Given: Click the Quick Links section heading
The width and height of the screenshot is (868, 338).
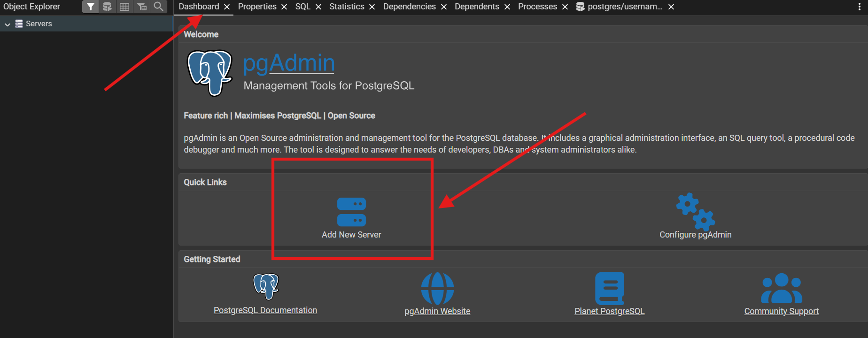Looking at the screenshot, I should pyautogui.click(x=205, y=182).
